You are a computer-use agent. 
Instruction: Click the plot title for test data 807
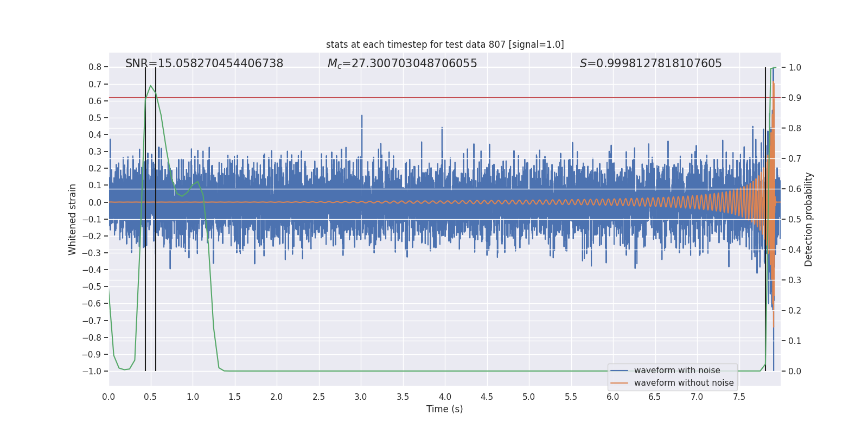click(x=445, y=44)
